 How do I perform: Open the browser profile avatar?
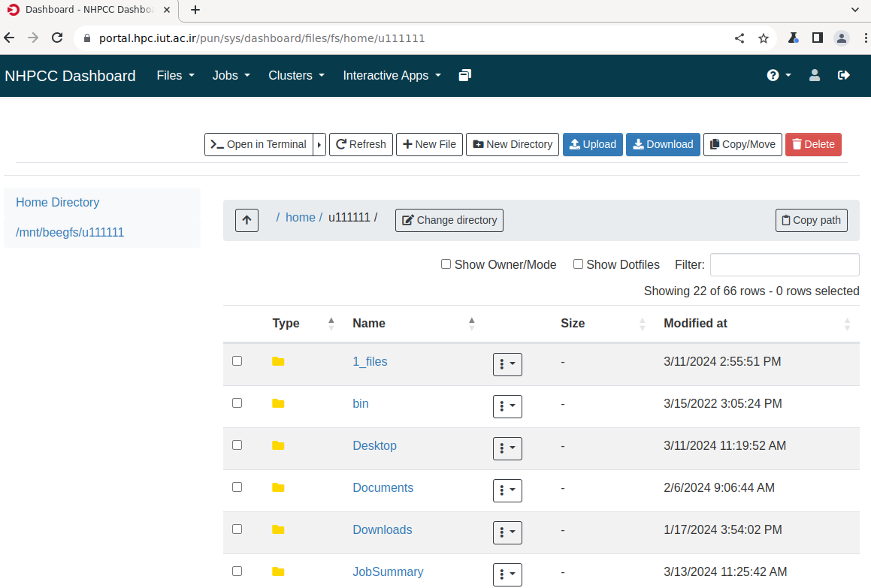(x=842, y=38)
